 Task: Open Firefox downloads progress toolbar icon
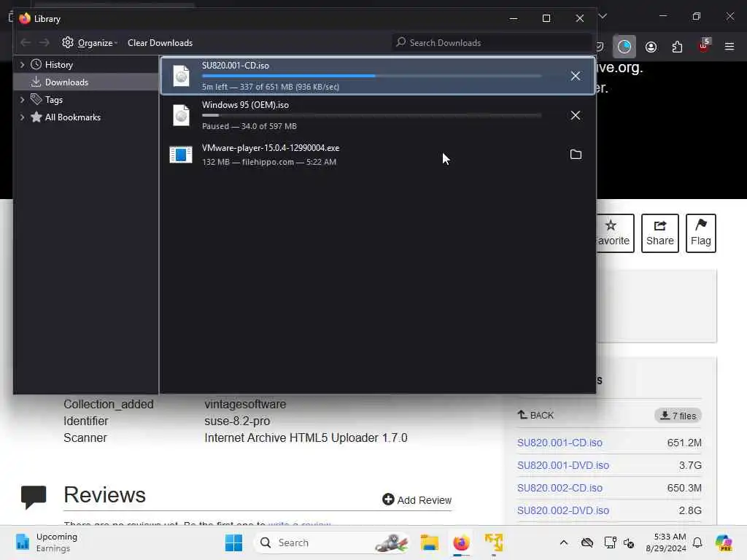pos(624,47)
